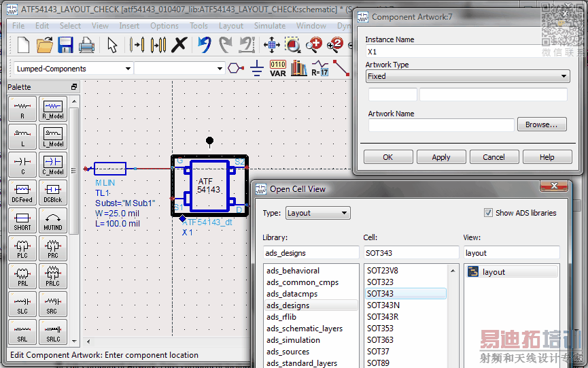
Task: Open the Lumped-Components palette dropdown
Action: point(128,69)
